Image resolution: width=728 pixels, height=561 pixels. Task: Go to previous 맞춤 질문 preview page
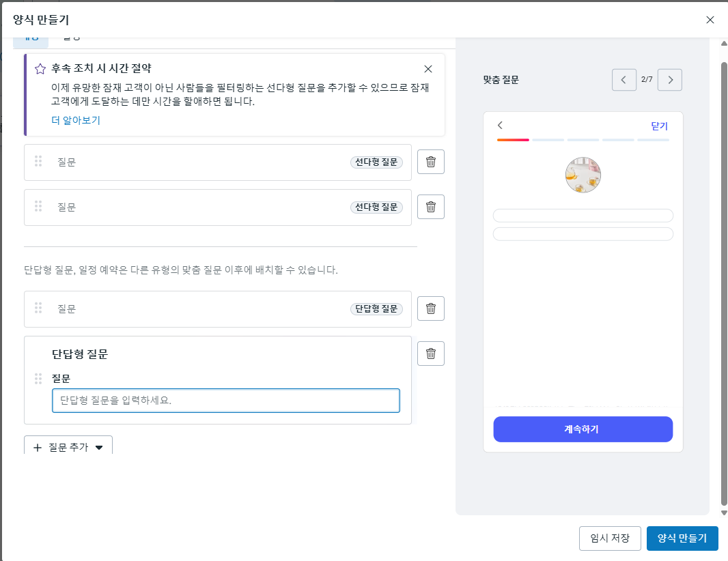pos(624,80)
